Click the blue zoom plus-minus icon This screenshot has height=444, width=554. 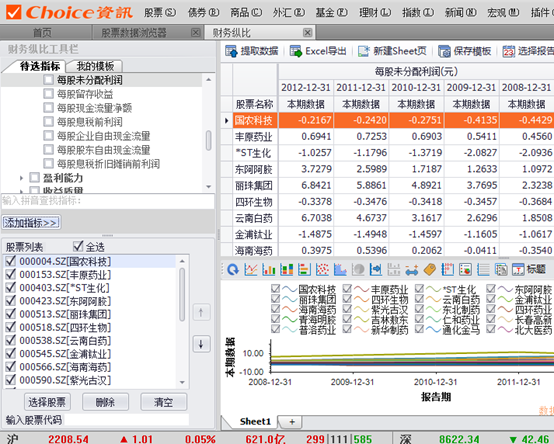tap(412, 271)
